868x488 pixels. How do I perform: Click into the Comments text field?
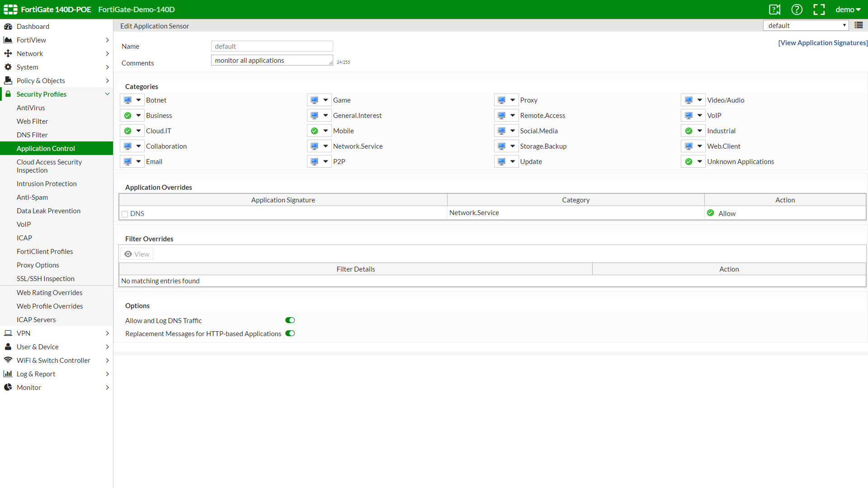272,61
